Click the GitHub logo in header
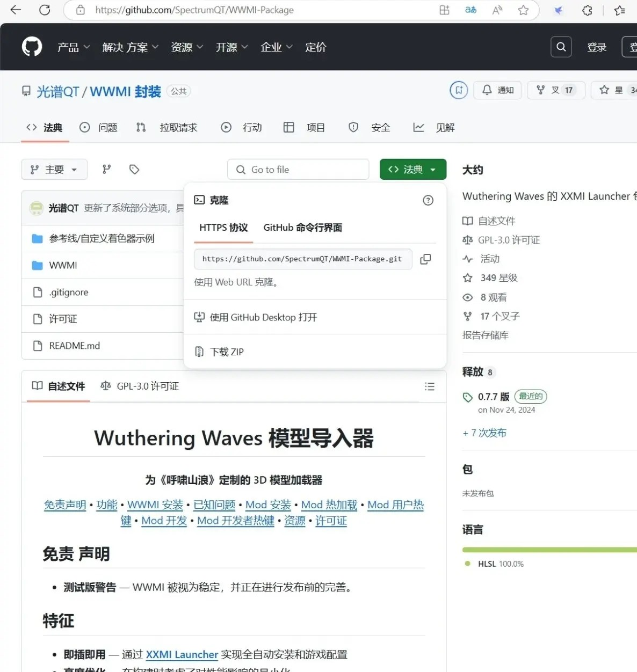This screenshot has height=672, width=637. pos(32,47)
